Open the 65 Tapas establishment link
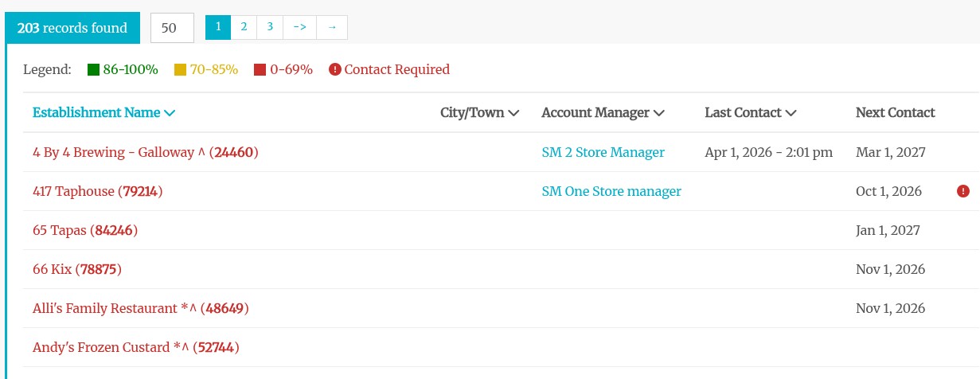Screen dimensions: 980x379 [85, 230]
